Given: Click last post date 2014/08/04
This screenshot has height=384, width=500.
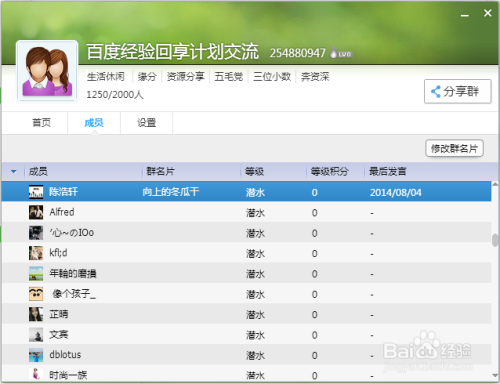Looking at the screenshot, I should (396, 193).
